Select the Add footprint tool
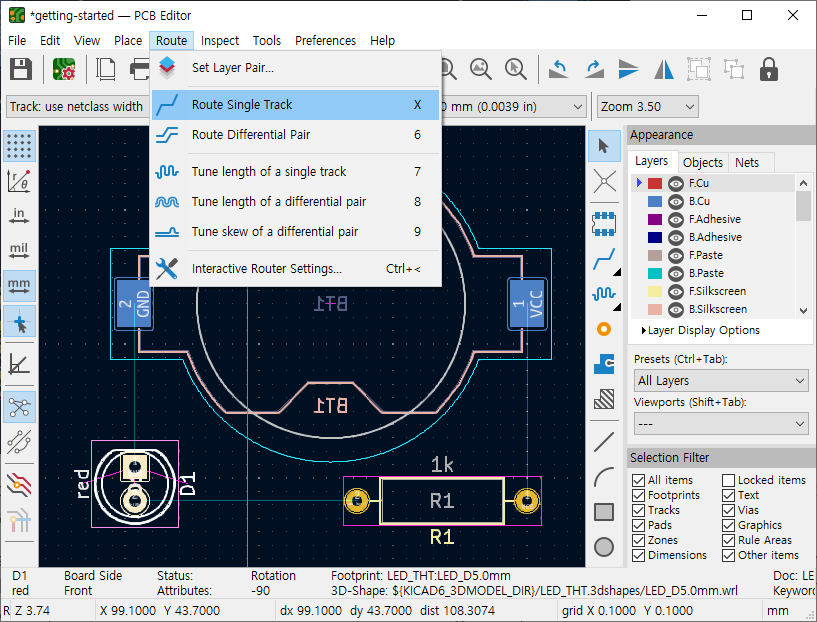Screen dimensions: 817x622 pyautogui.click(x=604, y=223)
